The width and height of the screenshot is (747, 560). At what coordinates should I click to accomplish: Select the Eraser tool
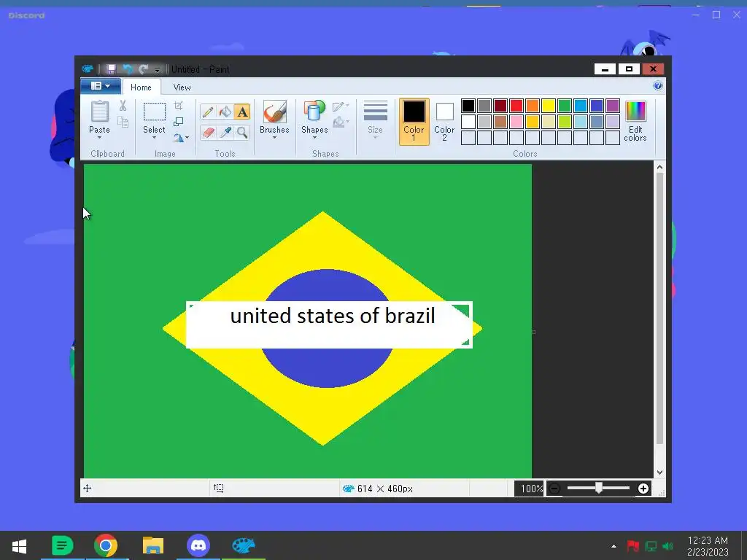coord(208,133)
